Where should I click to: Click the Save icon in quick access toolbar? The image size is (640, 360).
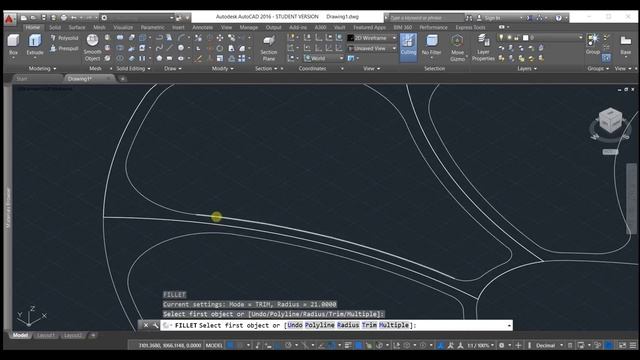click(44, 18)
